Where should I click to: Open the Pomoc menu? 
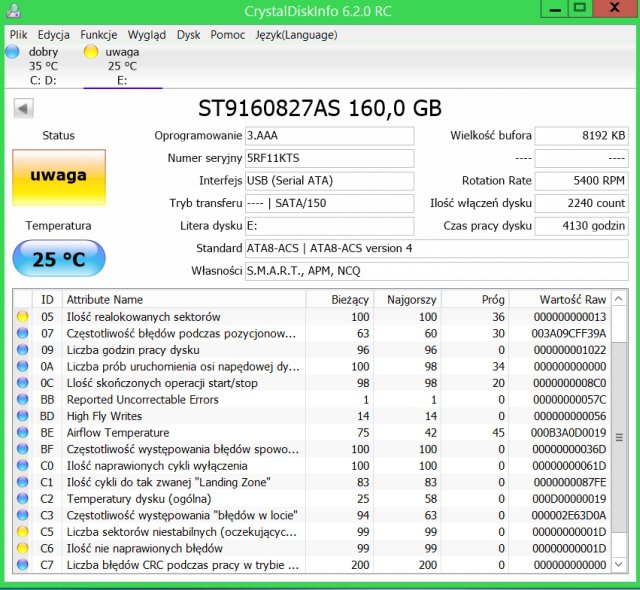[227, 35]
